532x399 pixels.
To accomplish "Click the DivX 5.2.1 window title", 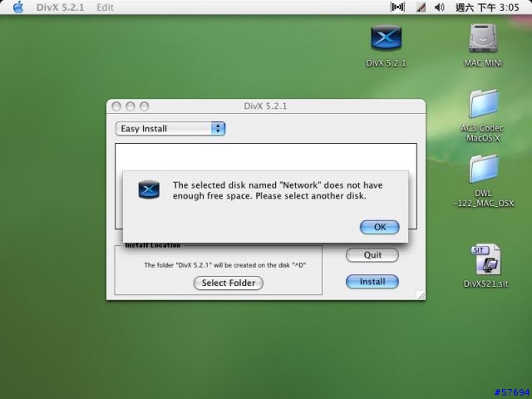I will [265, 106].
